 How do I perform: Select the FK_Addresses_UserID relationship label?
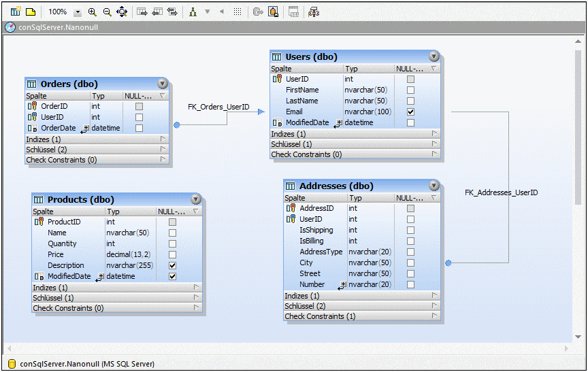[502, 192]
